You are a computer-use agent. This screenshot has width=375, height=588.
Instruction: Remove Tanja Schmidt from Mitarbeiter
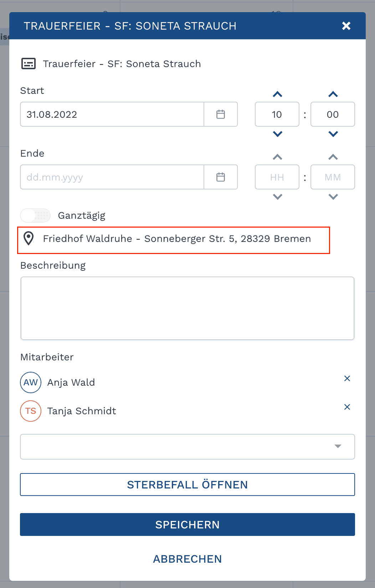pos(347,407)
